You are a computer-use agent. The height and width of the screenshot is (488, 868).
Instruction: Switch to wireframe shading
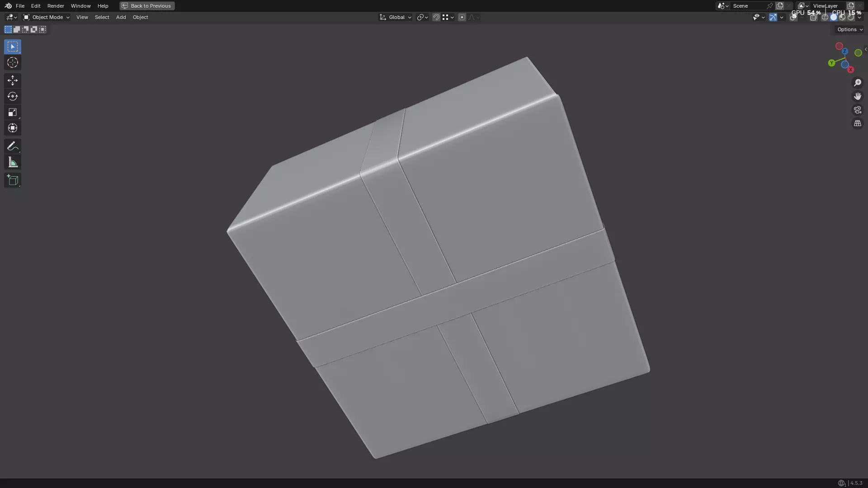(825, 17)
